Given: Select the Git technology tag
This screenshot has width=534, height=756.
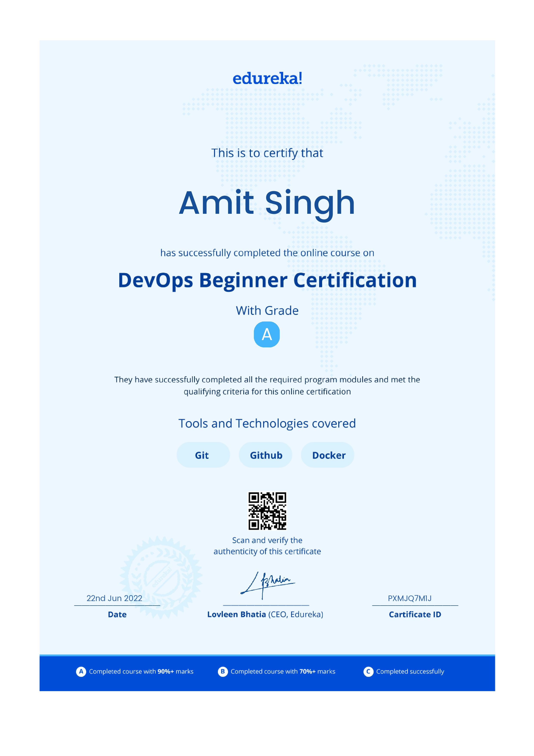Looking at the screenshot, I should (203, 455).
